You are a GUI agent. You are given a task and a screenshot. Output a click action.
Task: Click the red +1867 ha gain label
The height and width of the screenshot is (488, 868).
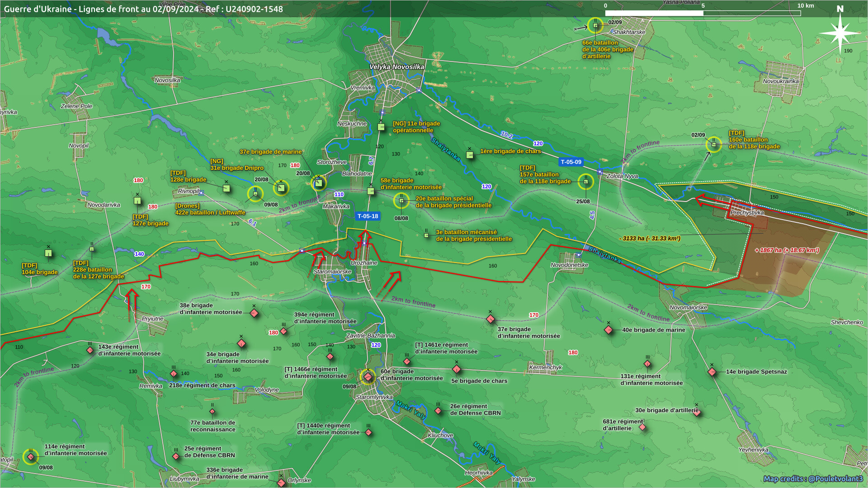[787, 250]
